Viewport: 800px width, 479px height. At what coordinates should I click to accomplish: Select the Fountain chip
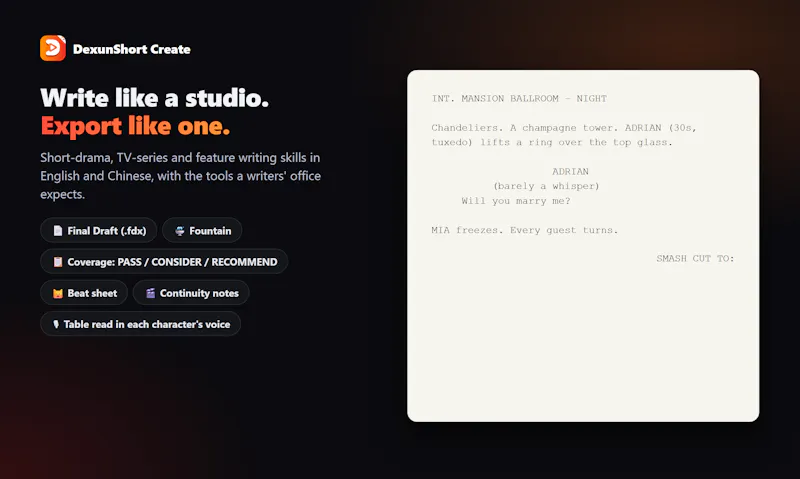click(202, 231)
